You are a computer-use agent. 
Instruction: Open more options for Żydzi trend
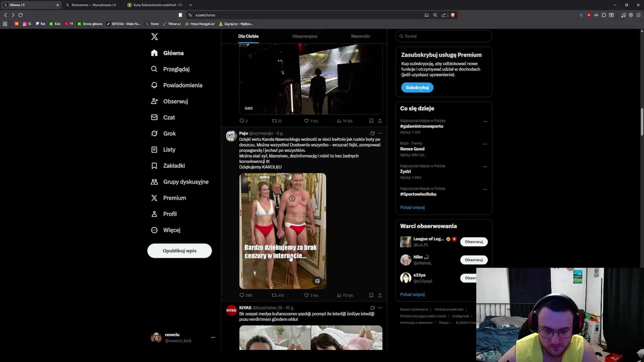point(485,166)
